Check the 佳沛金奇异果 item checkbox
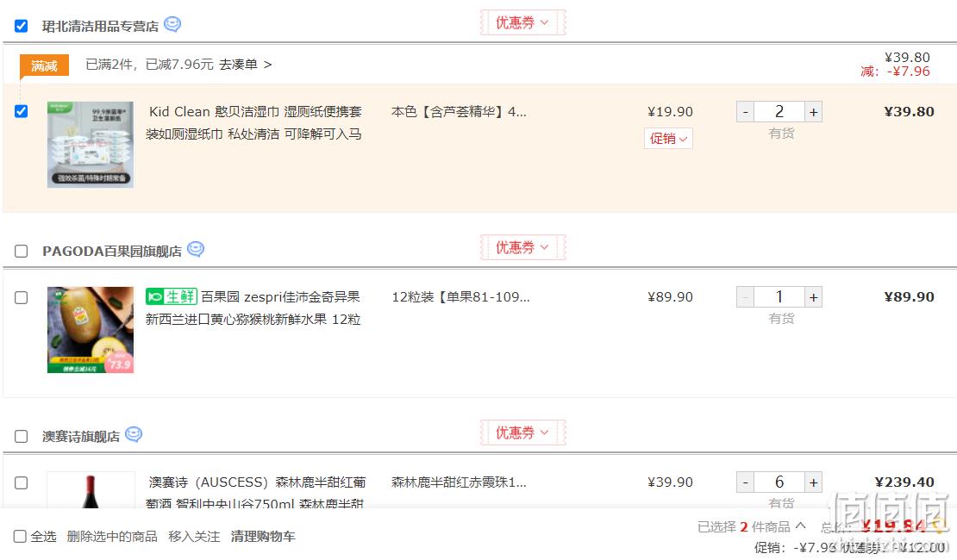The height and width of the screenshot is (560, 957). click(22, 298)
